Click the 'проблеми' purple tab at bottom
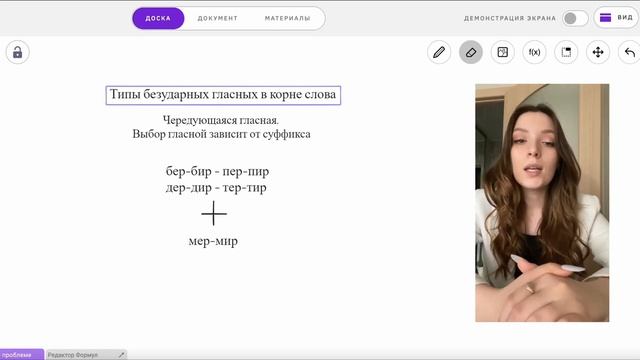Viewport: 640px width, 360px height. (x=22, y=355)
